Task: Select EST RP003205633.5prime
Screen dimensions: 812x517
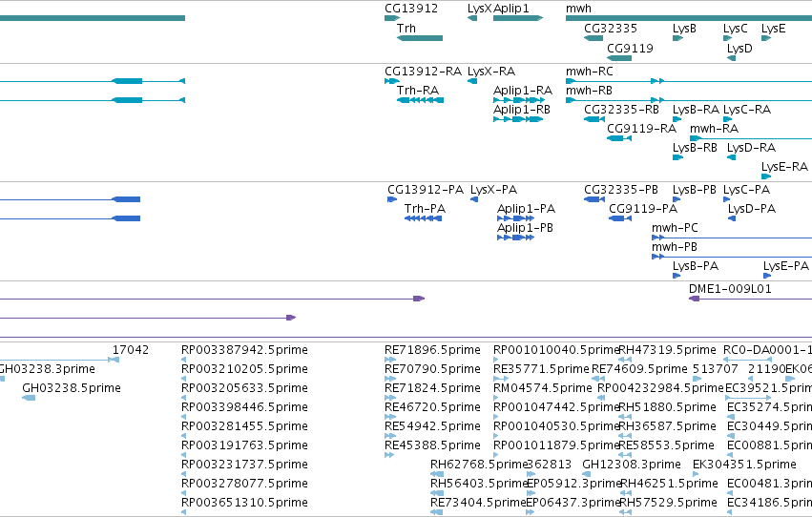Action: 244,388
